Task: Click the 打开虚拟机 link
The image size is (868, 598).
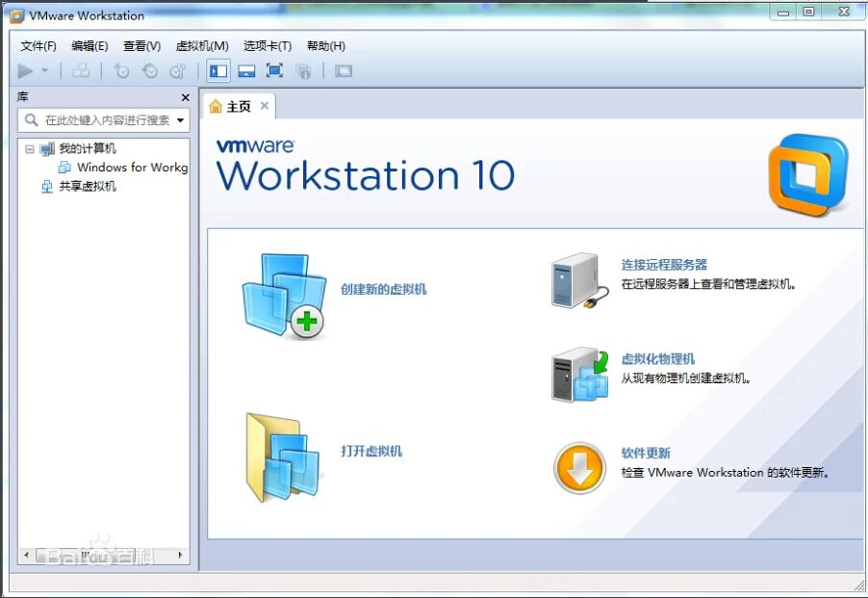Action: 370,452
